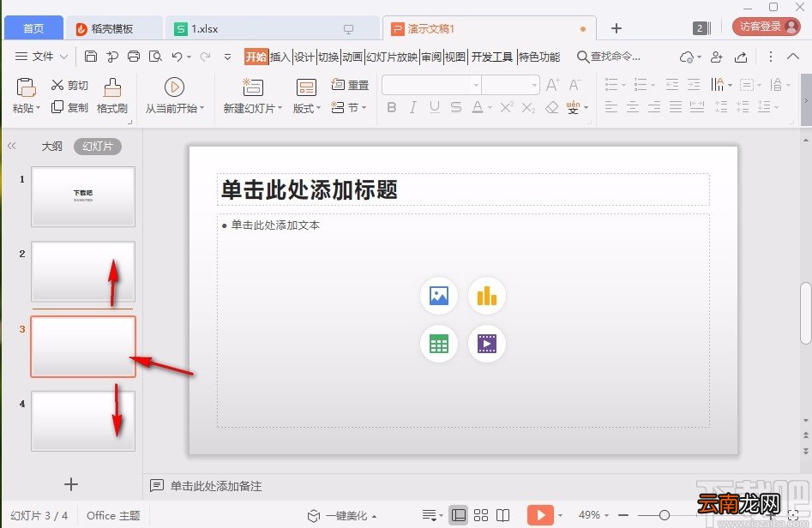Screen dimensions: 812x528
Task: Click 单击此处添加备注 notes area
Action: click(216, 486)
